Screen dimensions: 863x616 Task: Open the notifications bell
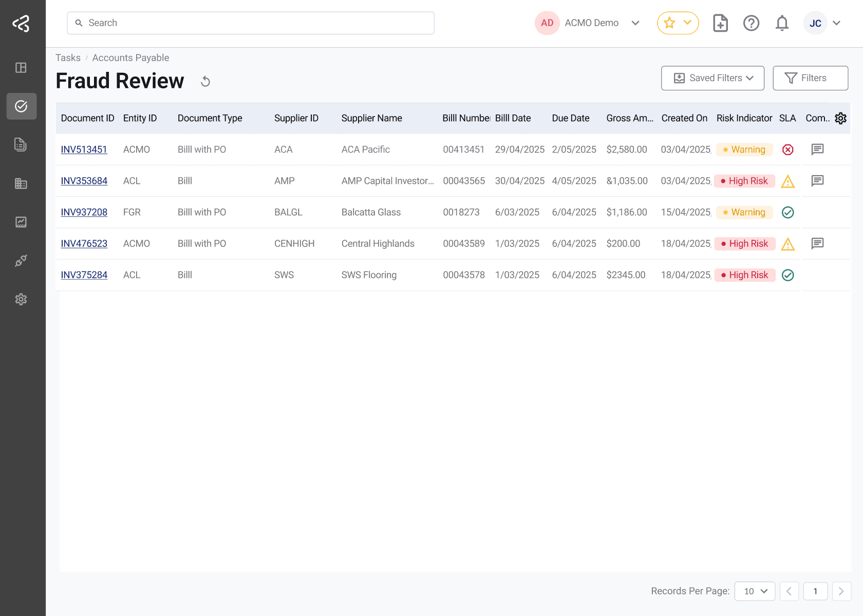tap(782, 23)
